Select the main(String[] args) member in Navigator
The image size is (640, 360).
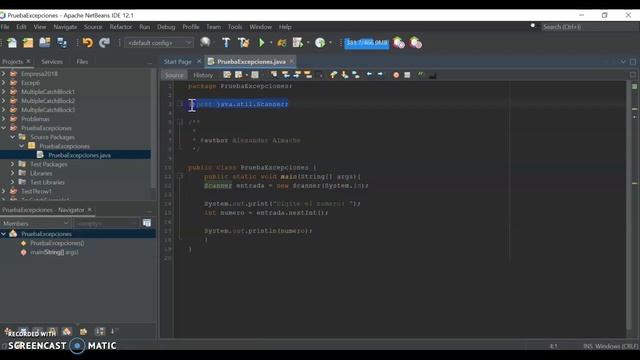coord(54,252)
